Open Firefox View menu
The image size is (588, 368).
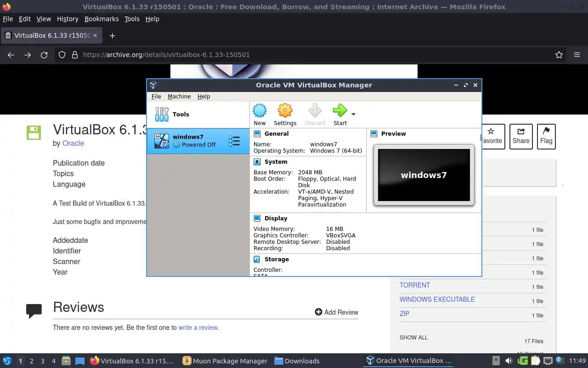tap(44, 19)
